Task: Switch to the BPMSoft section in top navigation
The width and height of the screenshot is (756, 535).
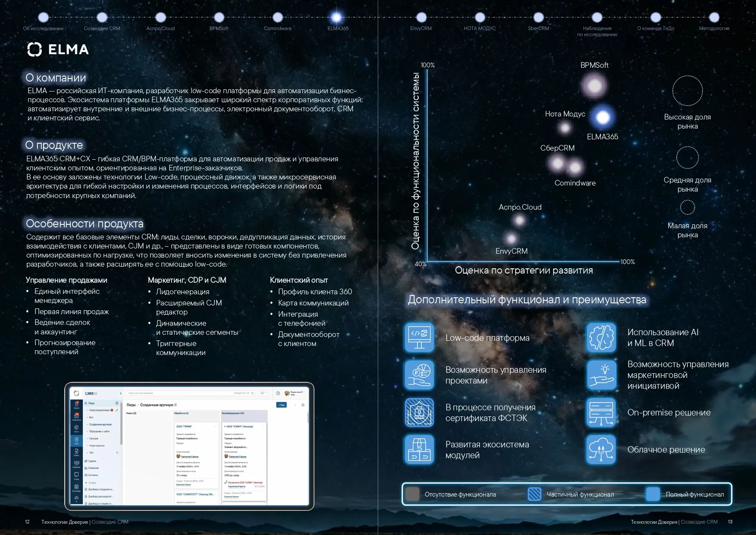Action: (218, 28)
